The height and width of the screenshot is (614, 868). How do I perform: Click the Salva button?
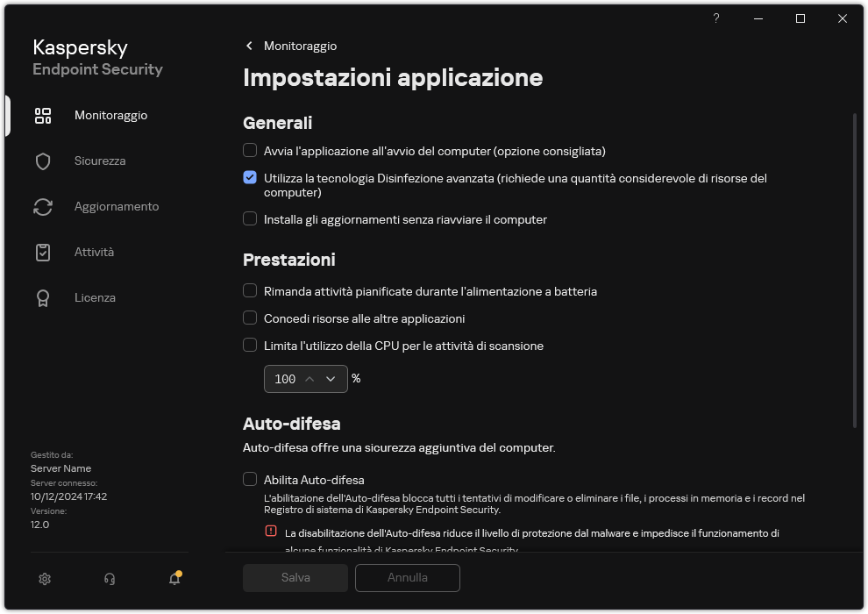pos(295,577)
